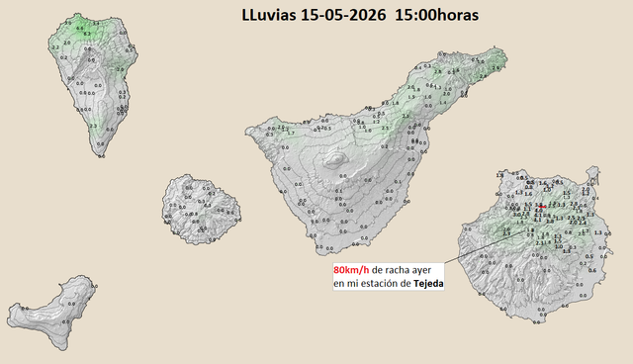
Task: Click the La Gomera island map
Action: click(x=201, y=210)
